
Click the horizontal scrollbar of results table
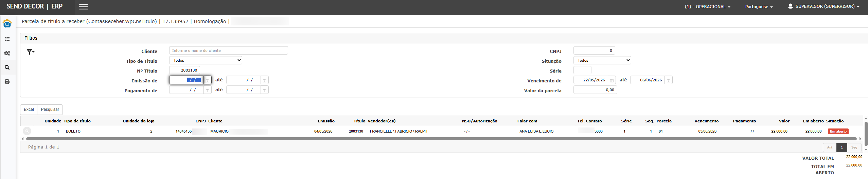(442, 139)
